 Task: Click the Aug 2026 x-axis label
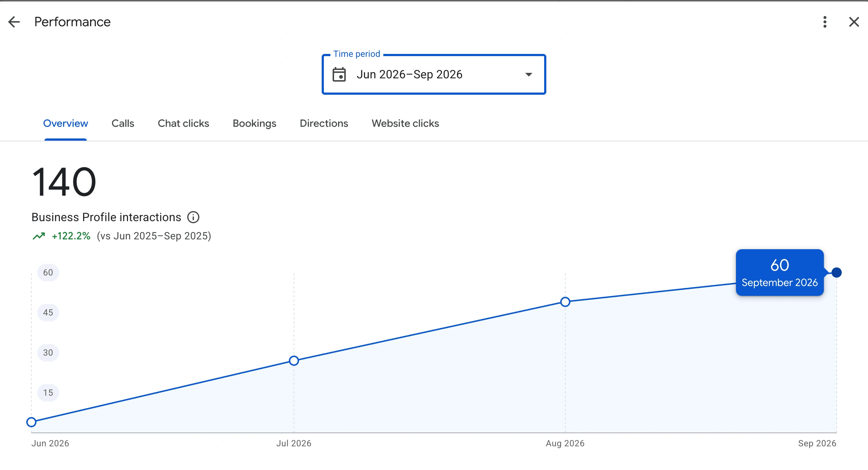pos(565,443)
